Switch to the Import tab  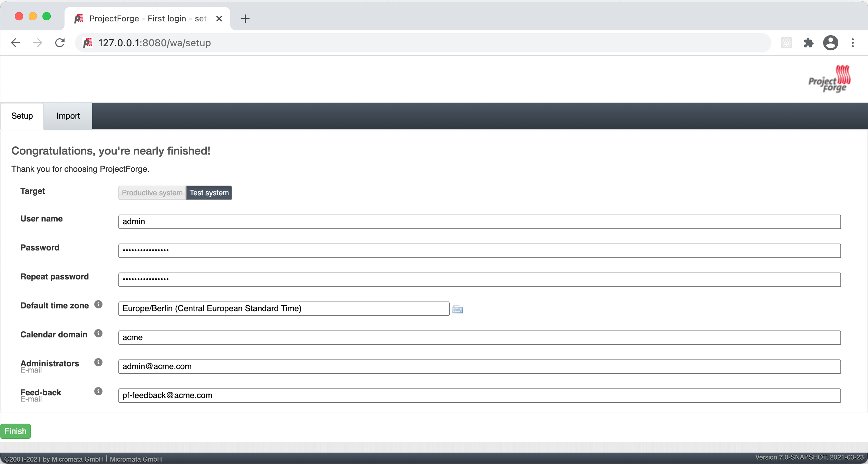(68, 116)
